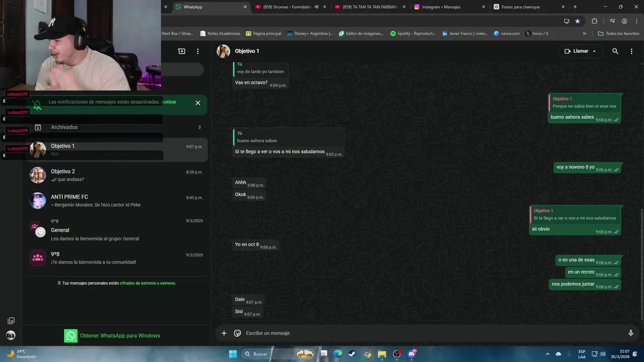Click Obtener WhatsApp para Windows
Screen dimensions: 644x362
[x=112, y=335]
